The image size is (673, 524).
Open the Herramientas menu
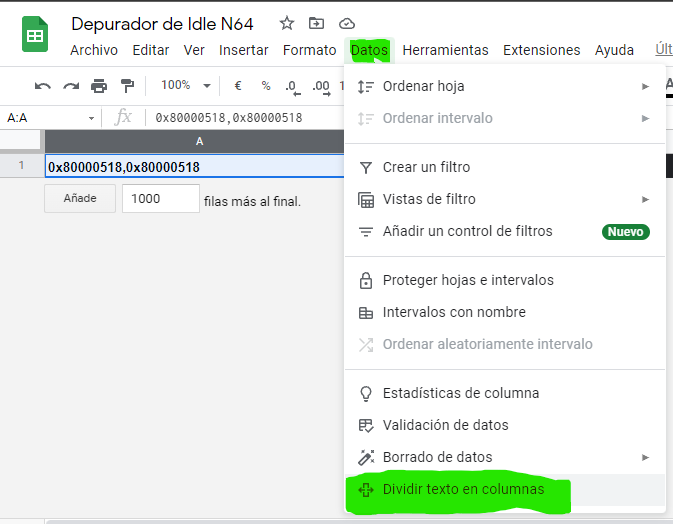tap(446, 50)
